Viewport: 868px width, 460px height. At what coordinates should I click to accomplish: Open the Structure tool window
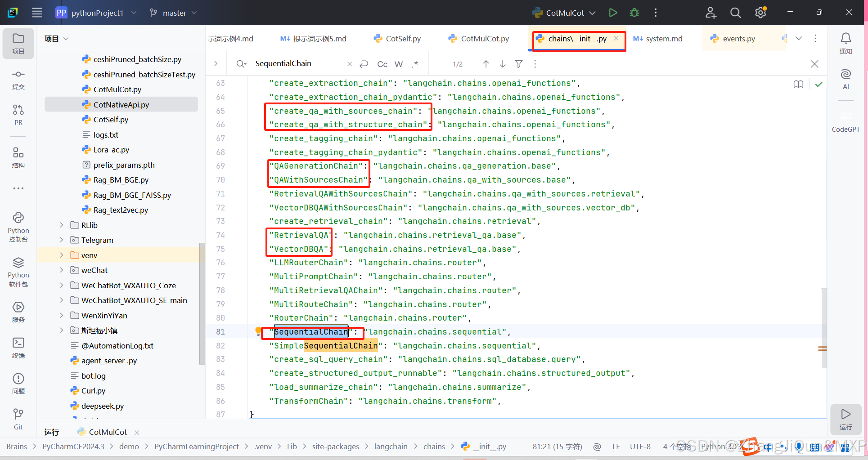[x=18, y=157]
